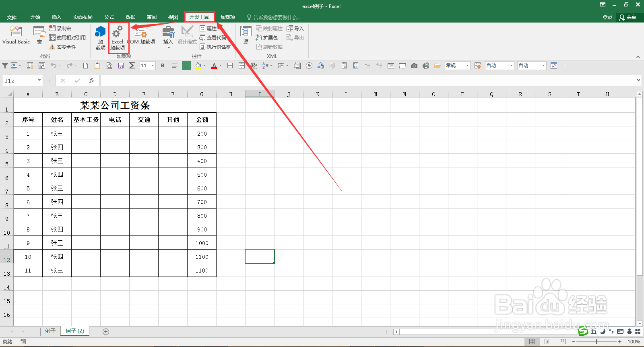Start 录制宏 macro recording
Image resolution: width=644 pixels, height=347 pixels.
pos(60,28)
